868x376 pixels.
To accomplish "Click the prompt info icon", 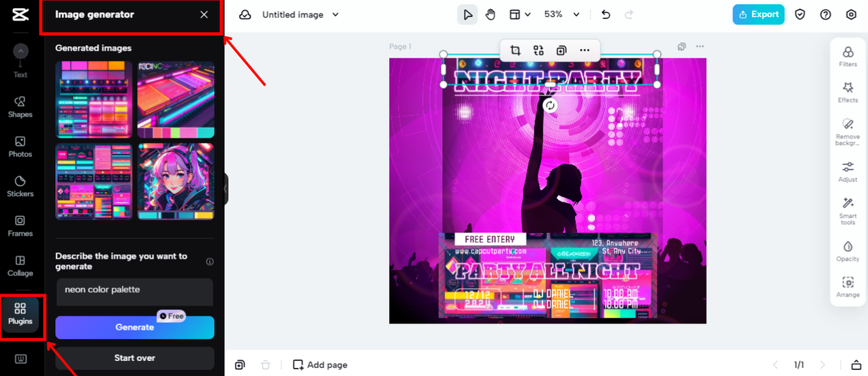I will pos(210,262).
